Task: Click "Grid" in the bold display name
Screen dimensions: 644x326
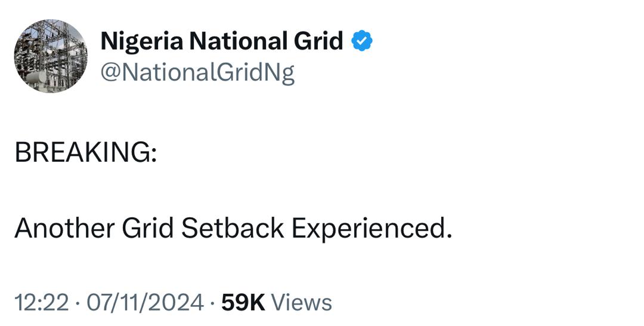Action: click(x=318, y=41)
